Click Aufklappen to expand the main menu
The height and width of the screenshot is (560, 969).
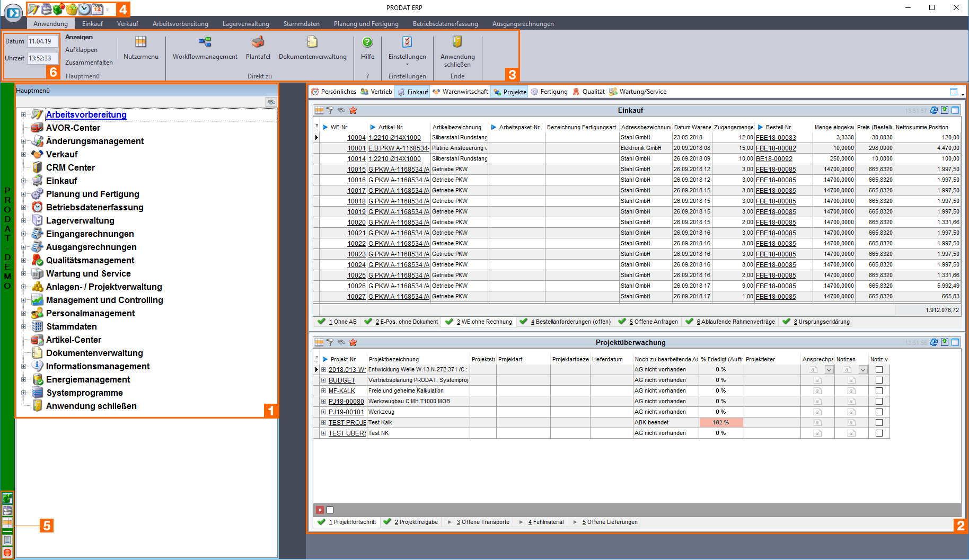81,50
